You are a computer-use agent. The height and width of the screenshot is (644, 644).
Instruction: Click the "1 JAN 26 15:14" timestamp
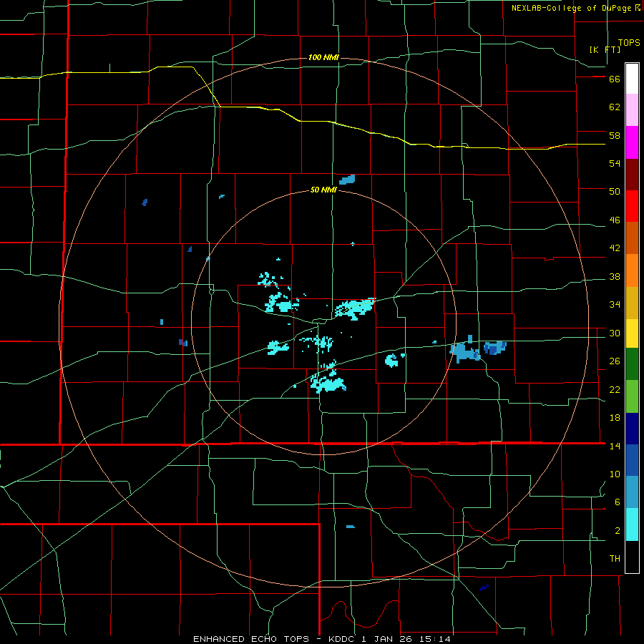click(406, 639)
